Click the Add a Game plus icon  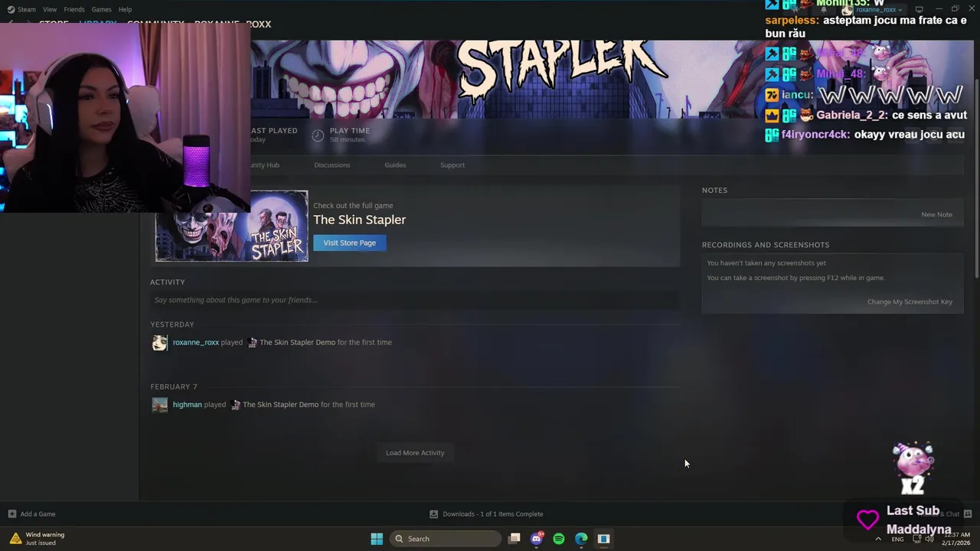[x=11, y=514]
